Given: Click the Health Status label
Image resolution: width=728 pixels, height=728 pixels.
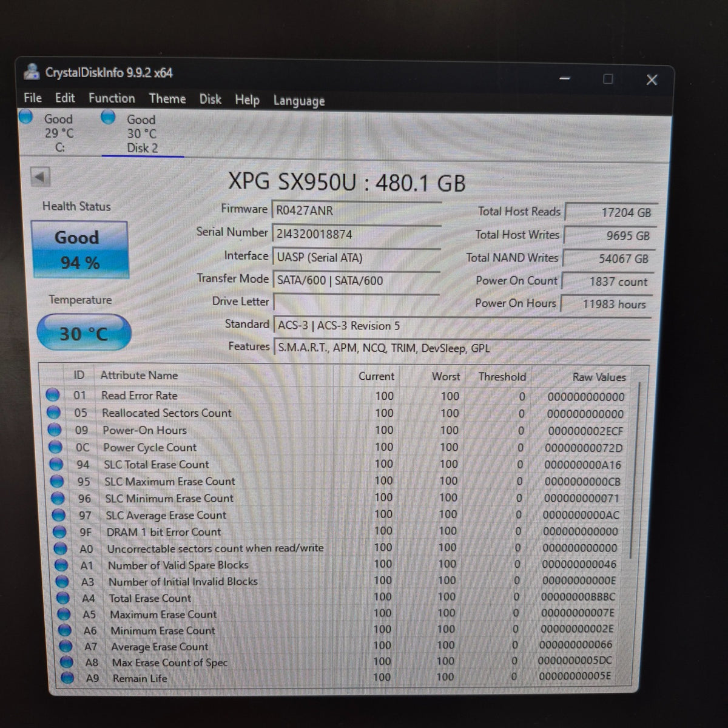Looking at the screenshot, I should [x=76, y=206].
